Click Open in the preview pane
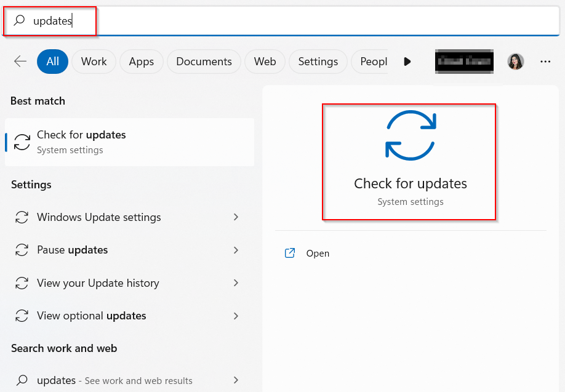The image size is (565, 392). point(318,254)
